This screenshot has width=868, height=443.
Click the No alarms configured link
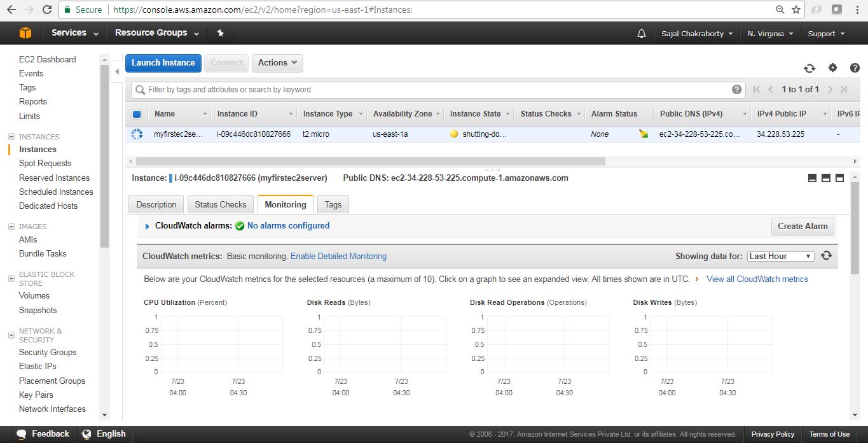pos(288,226)
